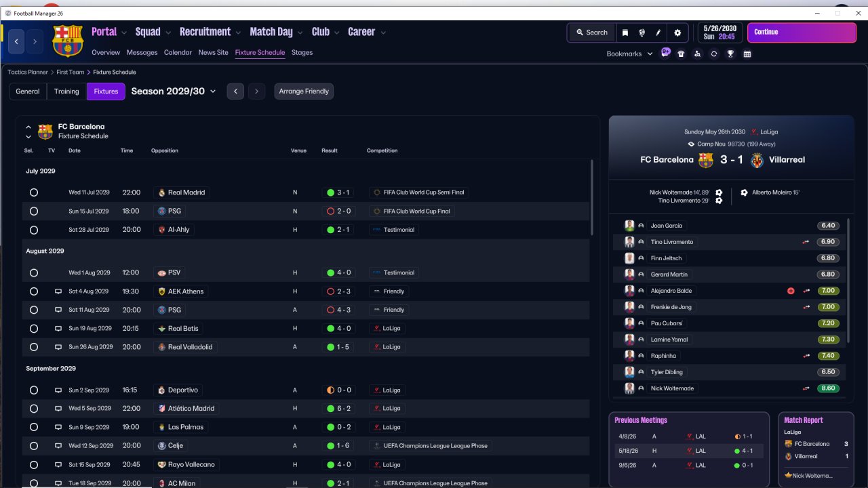This screenshot has width=868, height=488.
Task: Open the 9+ messages inbox icon
Action: tap(665, 53)
